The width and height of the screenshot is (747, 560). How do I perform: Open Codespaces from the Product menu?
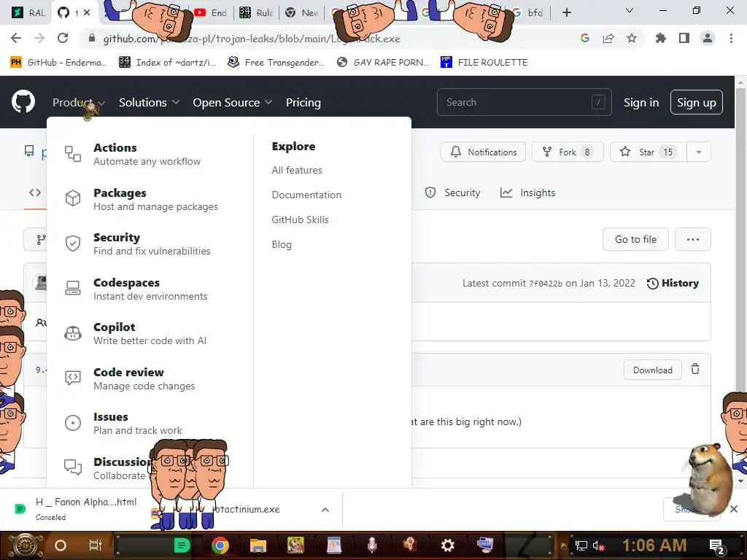150,289
